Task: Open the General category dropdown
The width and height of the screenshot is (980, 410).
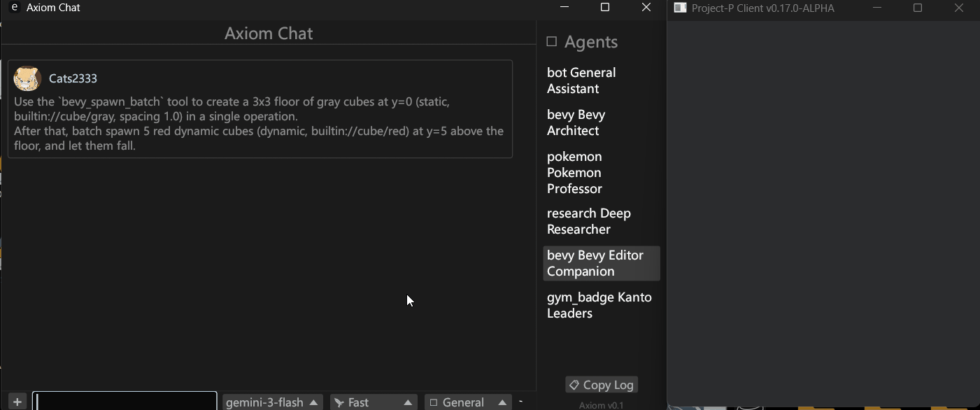Action: [467, 402]
